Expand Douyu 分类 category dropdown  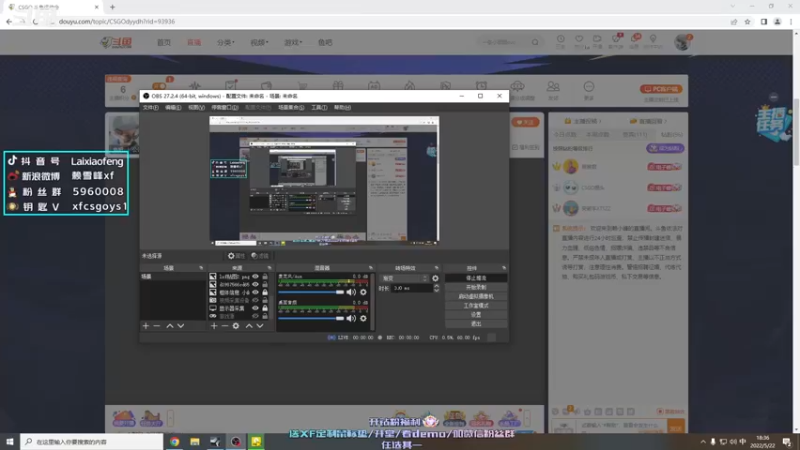click(x=226, y=42)
